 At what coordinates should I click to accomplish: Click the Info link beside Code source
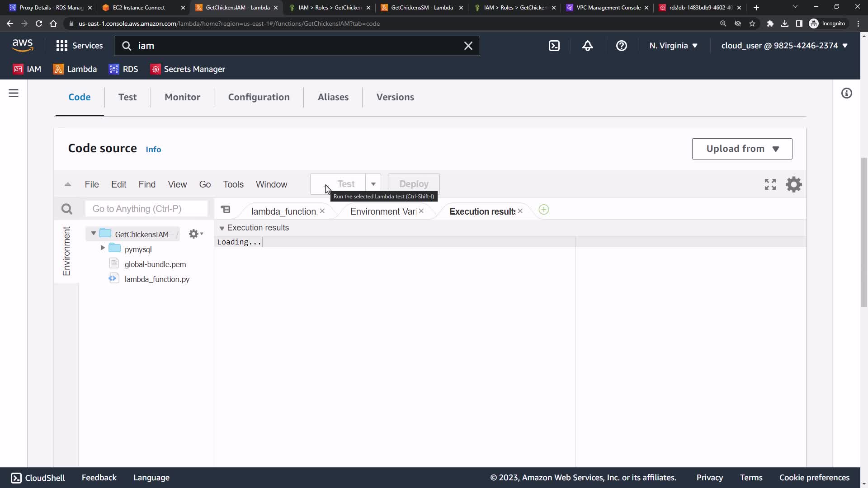(153, 150)
